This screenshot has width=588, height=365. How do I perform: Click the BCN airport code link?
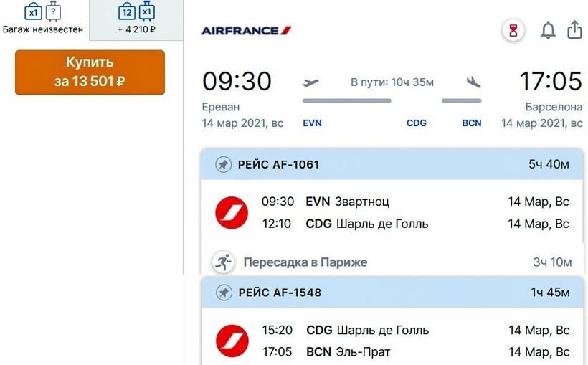pyautogui.click(x=471, y=123)
